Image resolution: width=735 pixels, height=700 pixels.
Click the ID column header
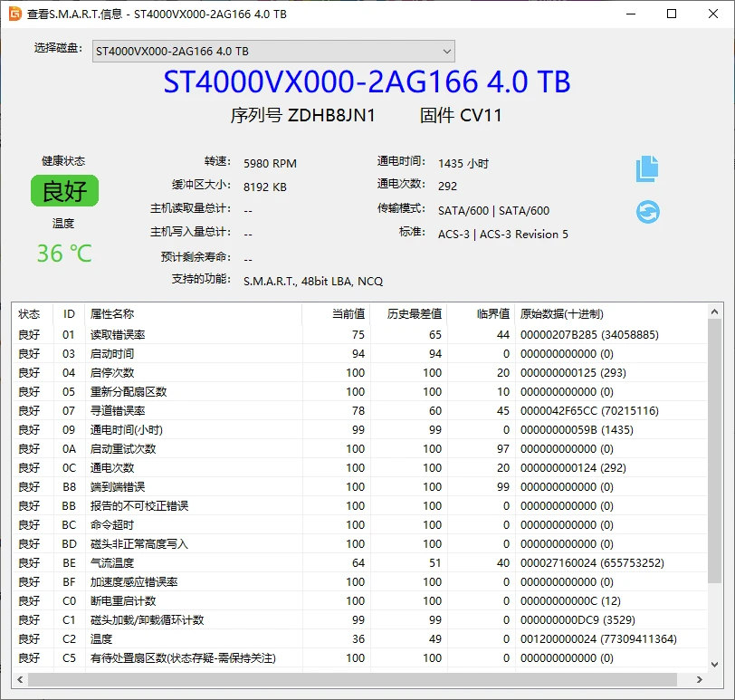pyautogui.click(x=69, y=313)
